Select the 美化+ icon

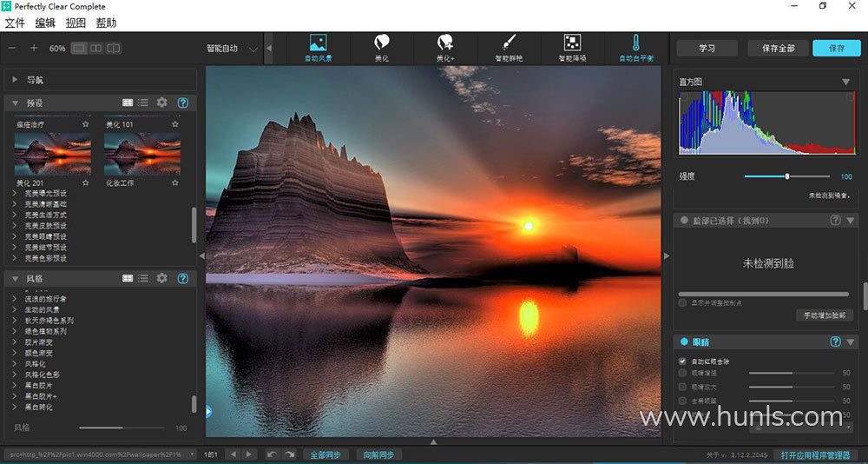(445, 43)
